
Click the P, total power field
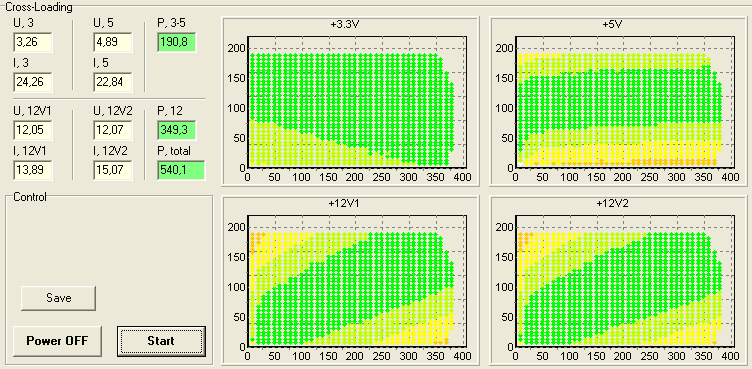[x=180, y=170]
